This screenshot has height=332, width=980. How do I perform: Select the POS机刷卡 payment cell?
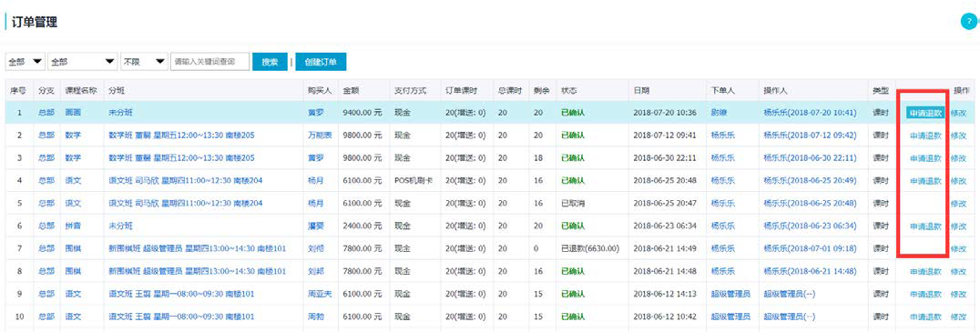(x=413, y=181)
